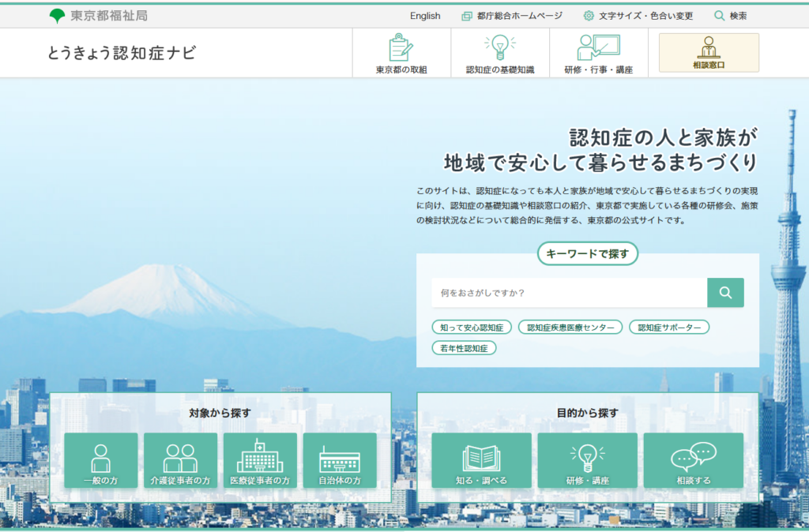Open 文字サイズ・色合い変更 settings
Screen dimensions: 809x532
click(x=638, y=16)
